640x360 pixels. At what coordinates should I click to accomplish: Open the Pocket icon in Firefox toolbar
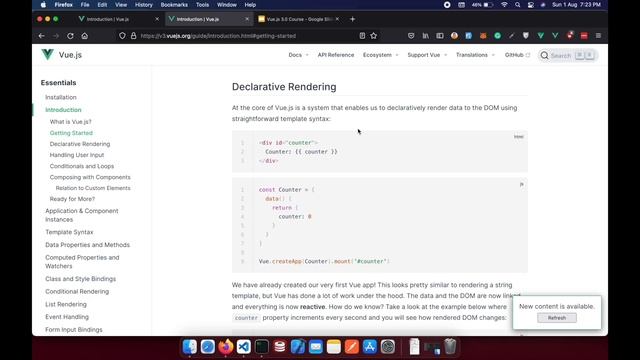pos(411,36)
